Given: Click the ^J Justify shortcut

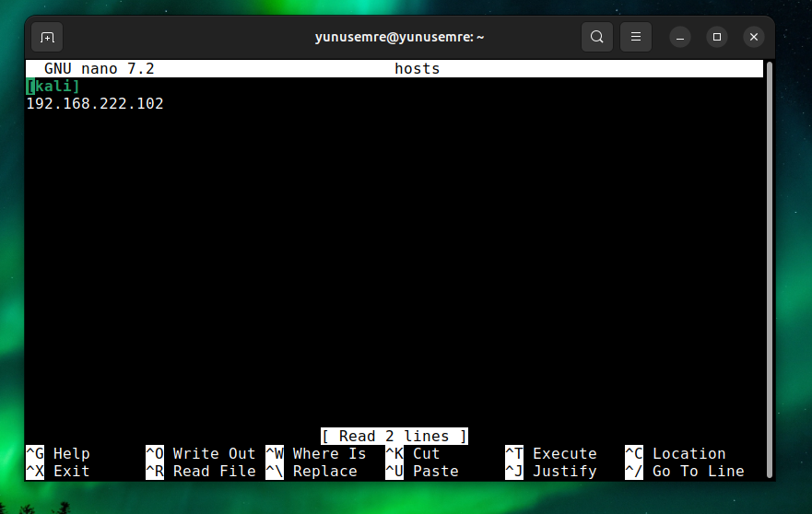Looking at the screenshot, I should click(x=550, y=471).
